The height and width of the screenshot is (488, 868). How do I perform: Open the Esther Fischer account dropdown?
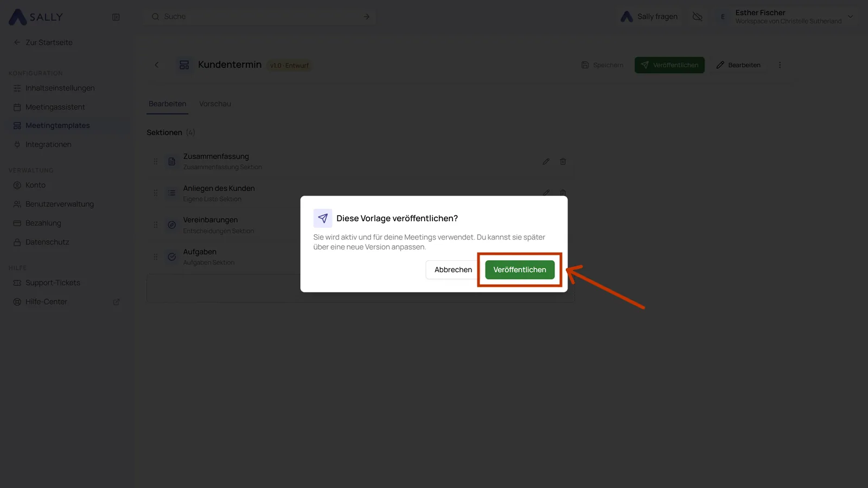pyautogui.click(x=787, y=17)
